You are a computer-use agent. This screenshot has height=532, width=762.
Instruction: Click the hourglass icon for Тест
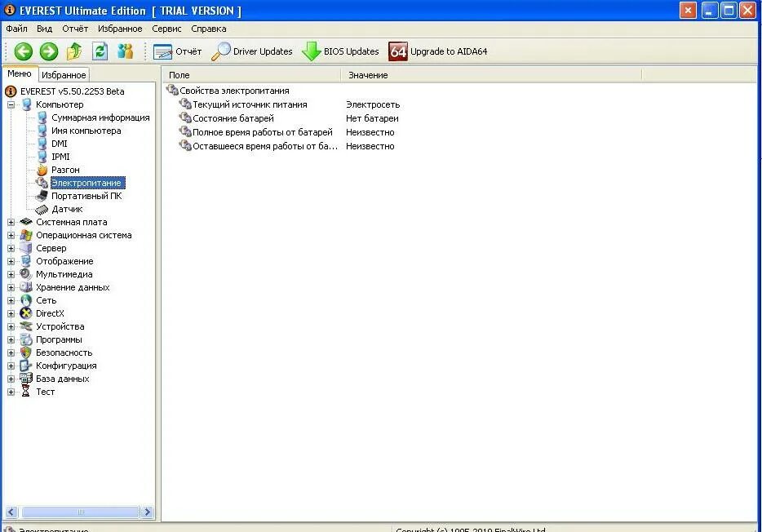coord(26,392)
